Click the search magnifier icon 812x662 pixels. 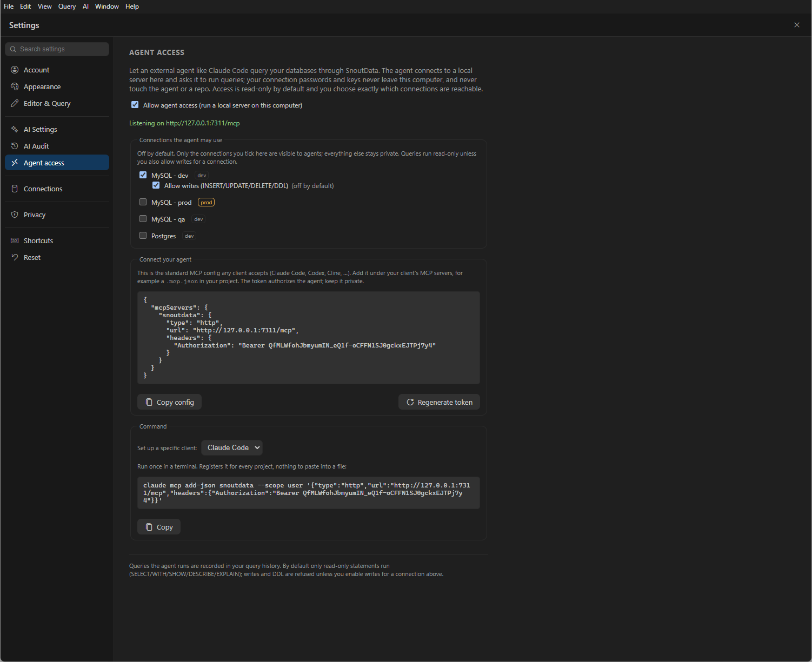click(13, 49)
